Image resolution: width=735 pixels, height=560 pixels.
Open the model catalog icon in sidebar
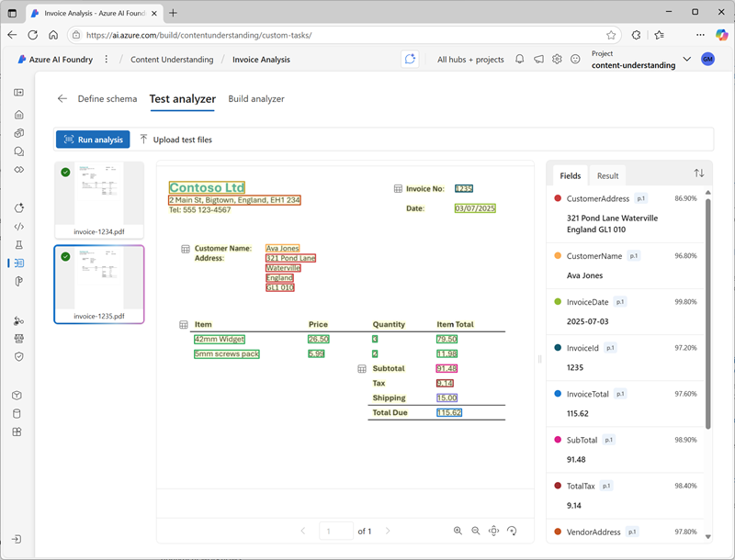(x=18, y=133)
